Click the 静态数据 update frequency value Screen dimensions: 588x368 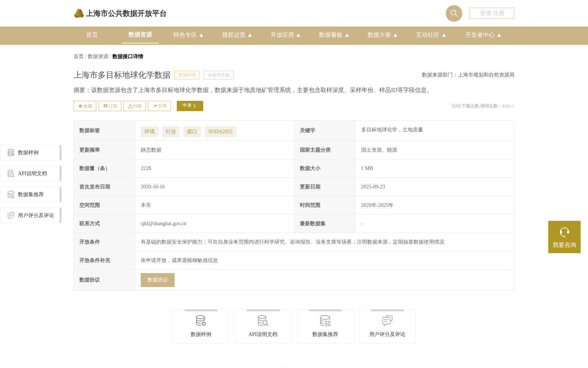point(151,150)
